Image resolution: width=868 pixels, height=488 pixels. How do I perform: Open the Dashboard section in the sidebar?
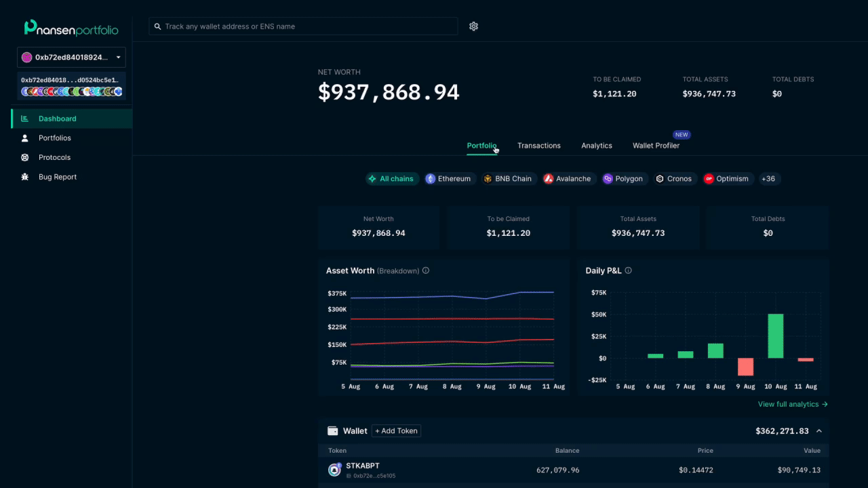click(x=58, y=118)
